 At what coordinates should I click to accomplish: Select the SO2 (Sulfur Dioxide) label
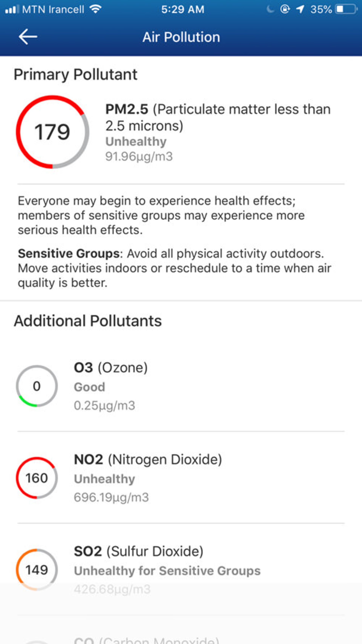point(139,551)
